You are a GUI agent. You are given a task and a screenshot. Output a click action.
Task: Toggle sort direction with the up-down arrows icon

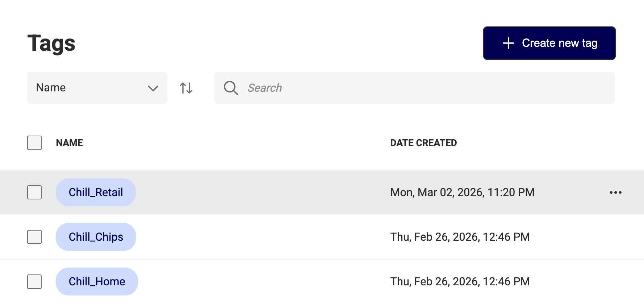186,88
